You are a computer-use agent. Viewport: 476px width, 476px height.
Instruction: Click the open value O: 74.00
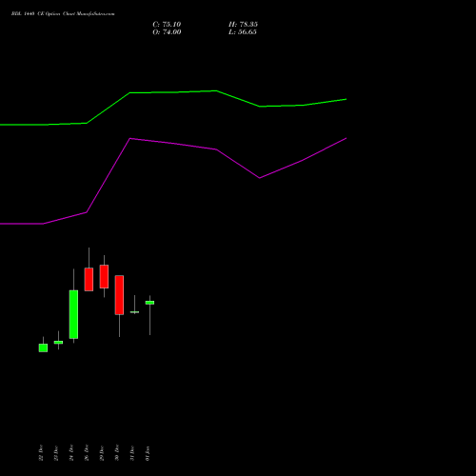coord(167,32)
